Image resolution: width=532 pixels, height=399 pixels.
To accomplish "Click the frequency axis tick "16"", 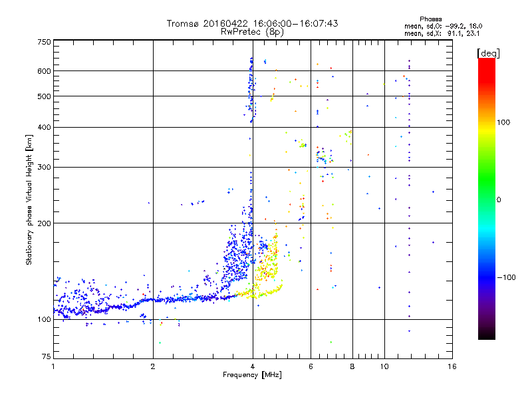I will coord(452,366).
